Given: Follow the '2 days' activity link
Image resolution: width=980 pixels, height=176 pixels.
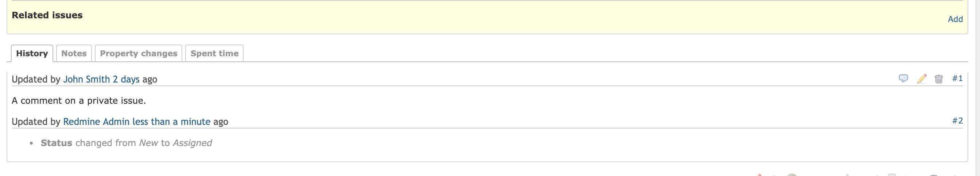Looking at the screenshot, I should [126, 79].
